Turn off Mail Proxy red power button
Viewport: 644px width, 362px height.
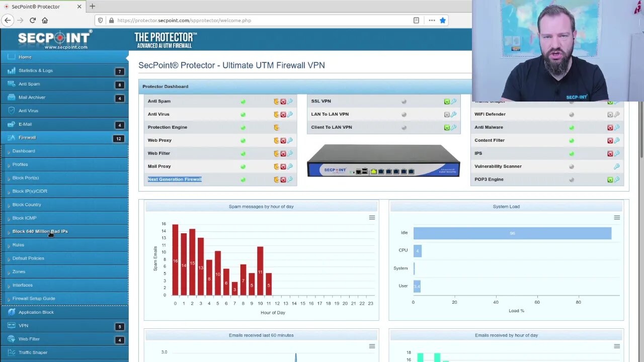pos(283,166)
